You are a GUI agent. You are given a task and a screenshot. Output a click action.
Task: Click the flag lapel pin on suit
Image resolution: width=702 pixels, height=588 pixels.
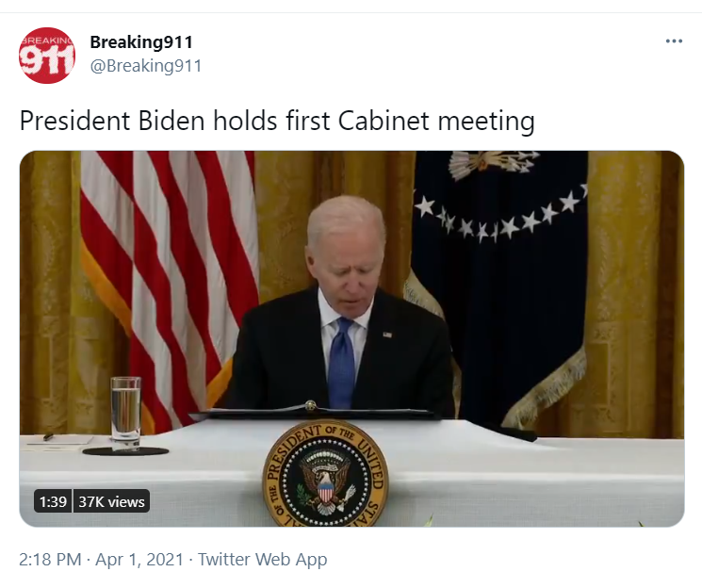pos(387,335)
